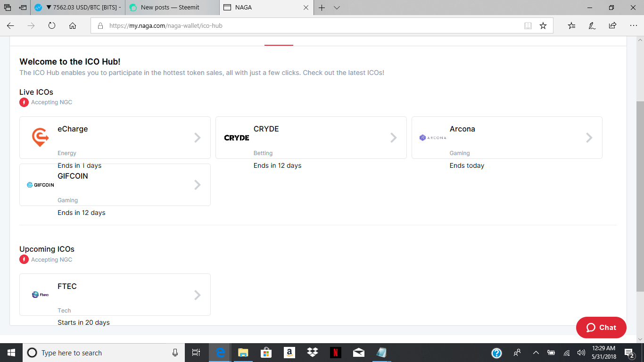Click the NGC icon under Live ICOs
Screen dimensions: 644x362
[x=24, y=102]
